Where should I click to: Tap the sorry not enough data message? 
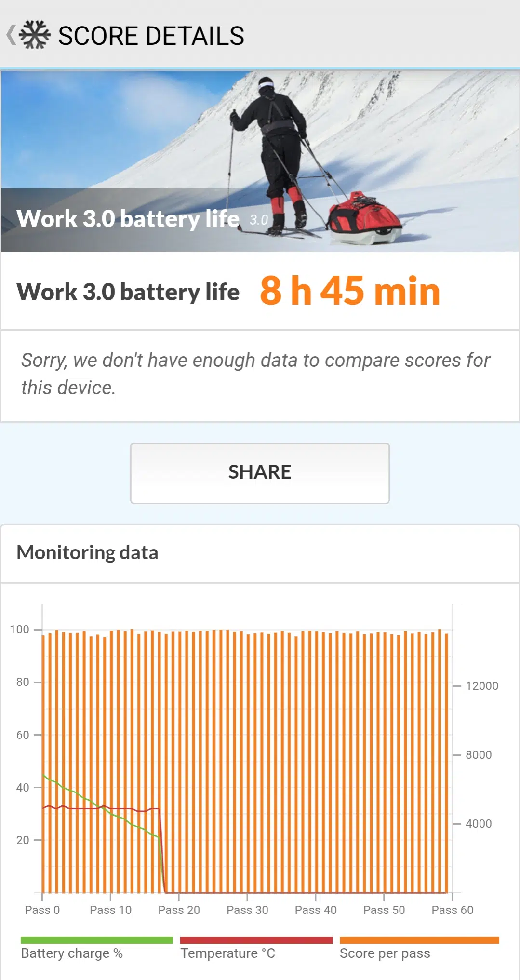tap(255, 374)
